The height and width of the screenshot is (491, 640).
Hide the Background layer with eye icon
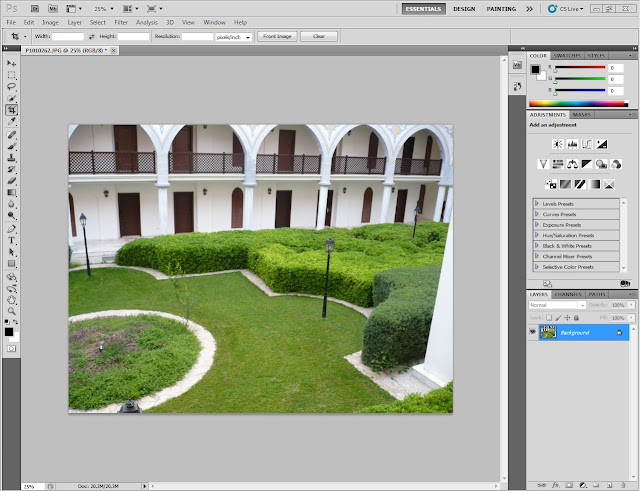click(x=533, y=332)
